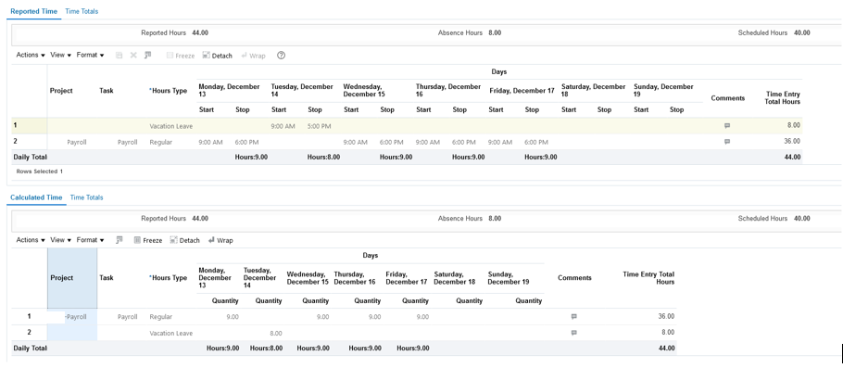Open comment icon for Vacation Leave row in Calculated Time
The height and width of the screenshot is (368, 868).
click(x=574, y=333)
